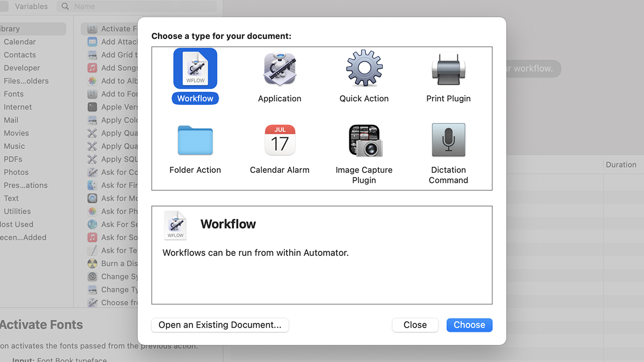Viewport: 644px width, 362px height.
Task: Click the globe icon beside Ask For Se
Action: pyautogui.click(x=92, y=225)
